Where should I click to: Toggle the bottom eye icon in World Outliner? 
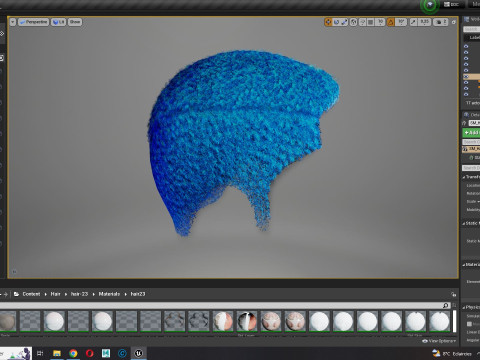[466, 95]
